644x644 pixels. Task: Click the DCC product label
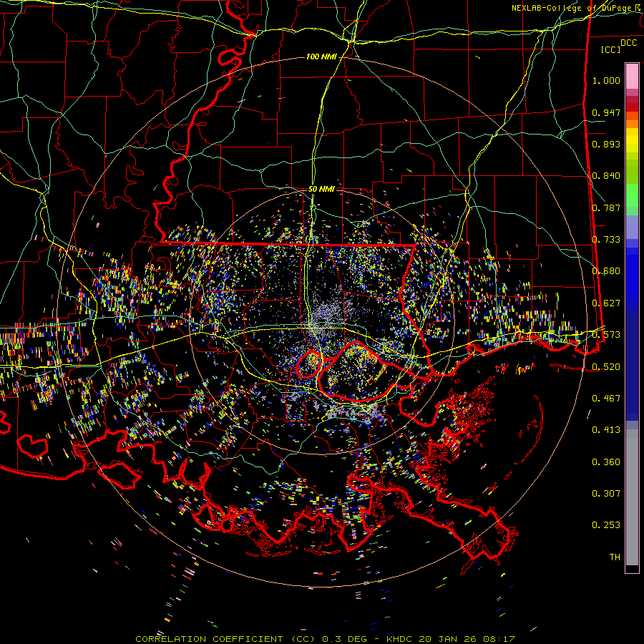tap(629, 43)
